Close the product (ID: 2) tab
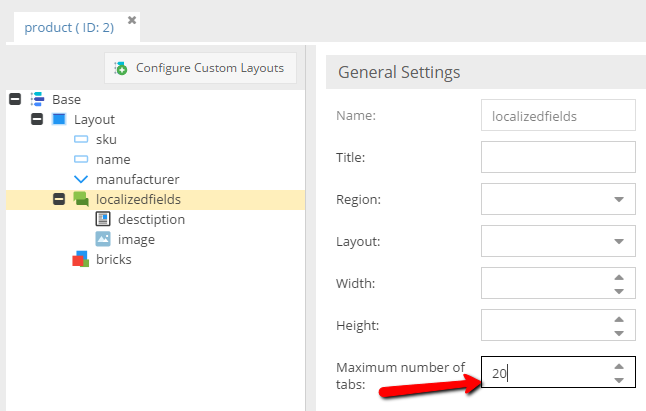The height and width of the screenshot is (411, 646). click(x=133, y=20)
